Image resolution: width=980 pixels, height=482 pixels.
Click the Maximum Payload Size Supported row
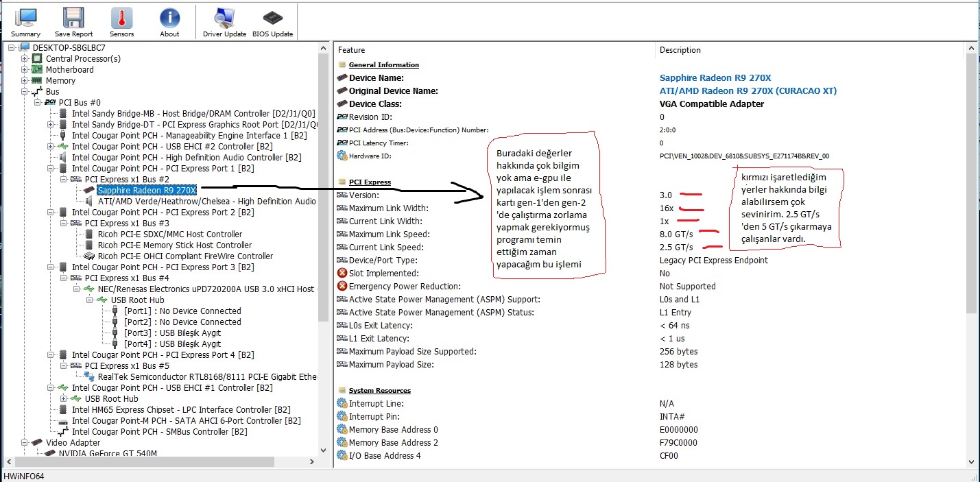[650, 351]
